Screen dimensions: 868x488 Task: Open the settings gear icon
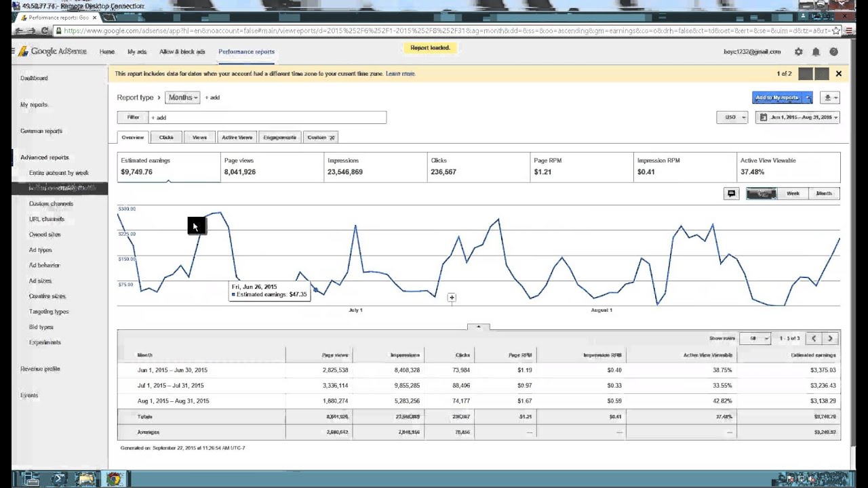coord(798,52)
